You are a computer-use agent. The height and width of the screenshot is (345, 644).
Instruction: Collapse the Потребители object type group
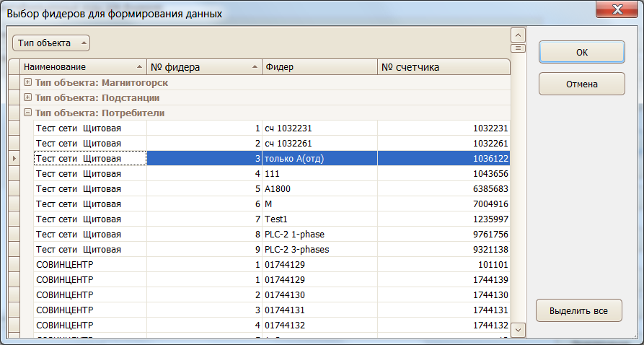click(x=27, y=113)
